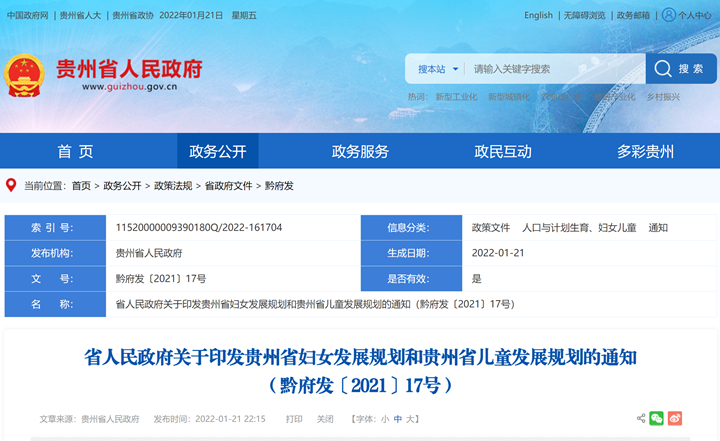Click the www.guizhou.gov.cn site address

click(x=129, y=87)
